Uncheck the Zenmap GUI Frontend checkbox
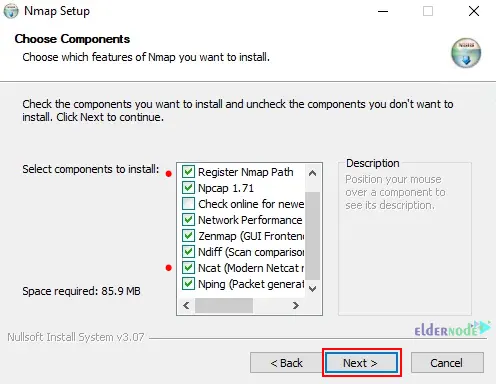The width and height of the screenshot is (496, 384). [188, 236]
